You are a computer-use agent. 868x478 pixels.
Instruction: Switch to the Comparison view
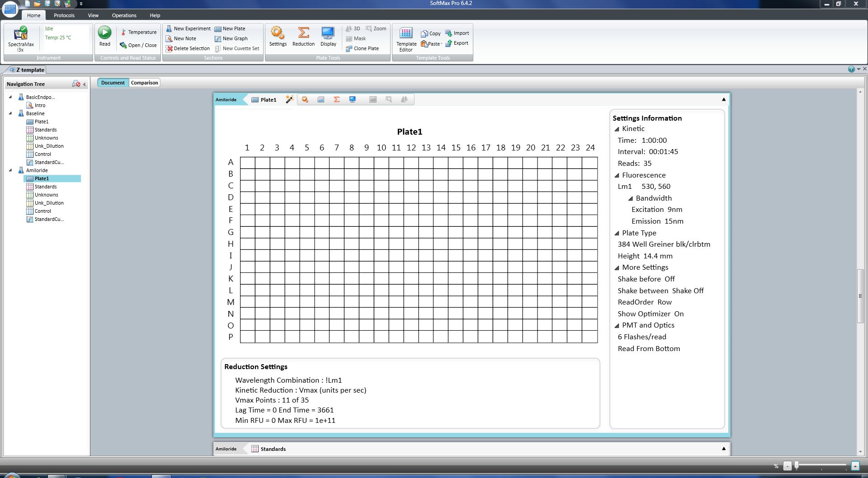(x=144, y=83)
